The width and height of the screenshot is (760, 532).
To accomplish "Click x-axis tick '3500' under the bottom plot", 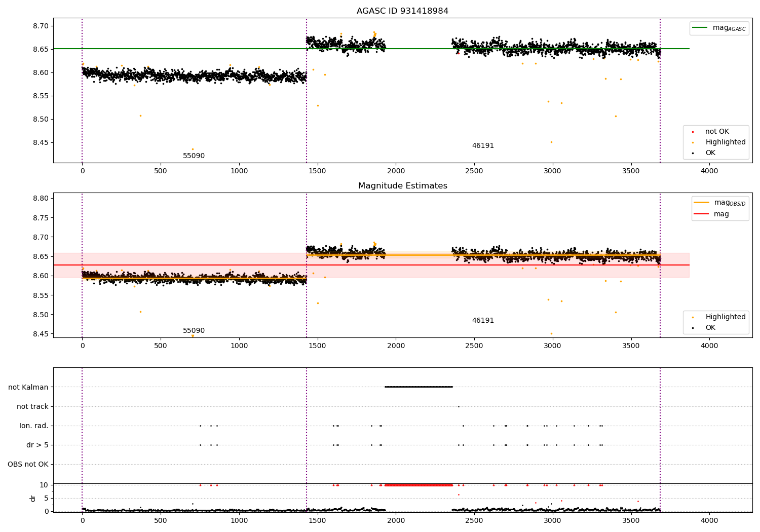I will (x=631, y=521).
